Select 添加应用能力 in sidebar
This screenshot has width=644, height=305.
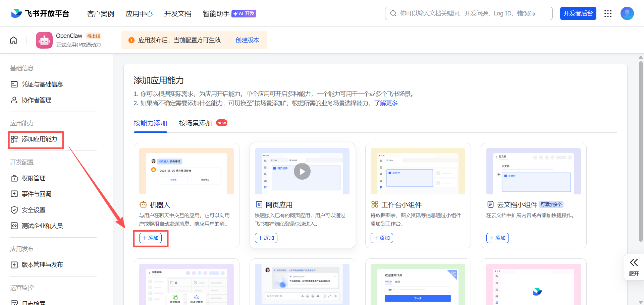pyautogui.click(x=39, y=139)
